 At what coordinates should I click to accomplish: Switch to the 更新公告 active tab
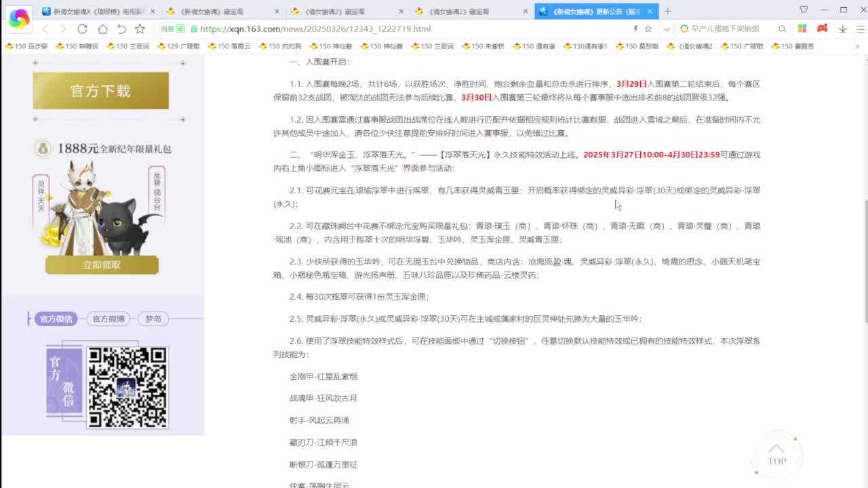[597, 12]
